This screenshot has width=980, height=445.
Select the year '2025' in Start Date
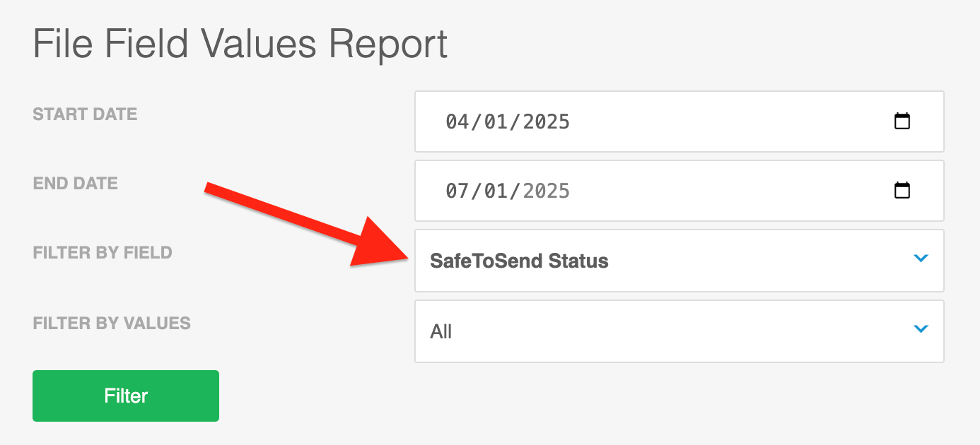(x=545, y=121)
